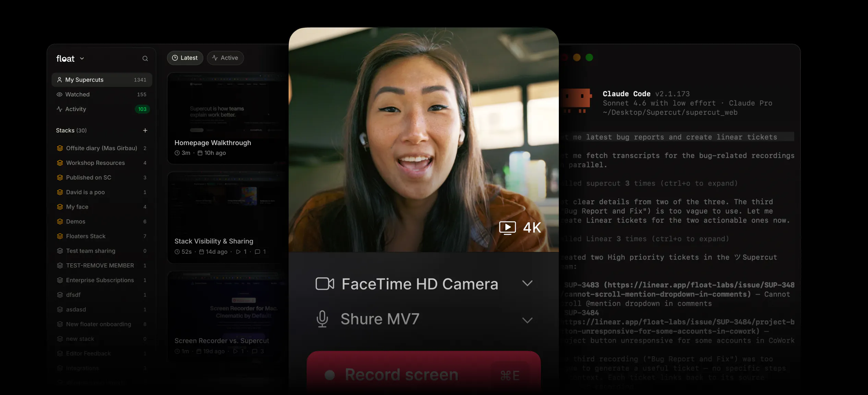The image size is (868, 395).
Task: Open the FaceTime HD Camera dropdown
Action: coord(424,284)
